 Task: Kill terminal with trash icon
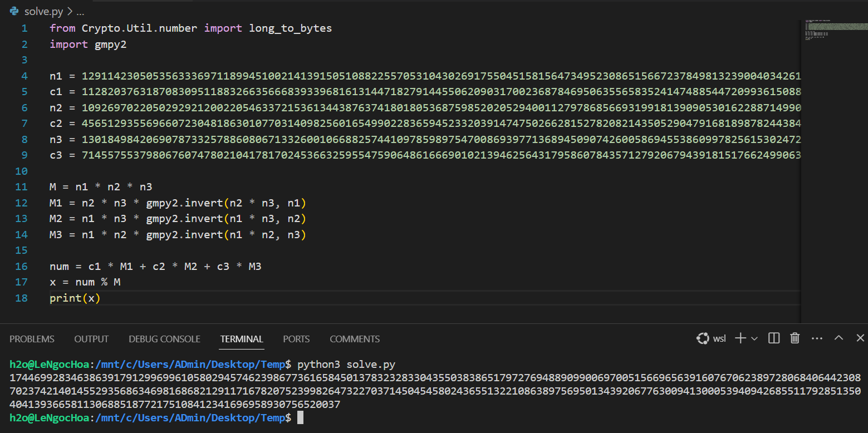[795, 338]
